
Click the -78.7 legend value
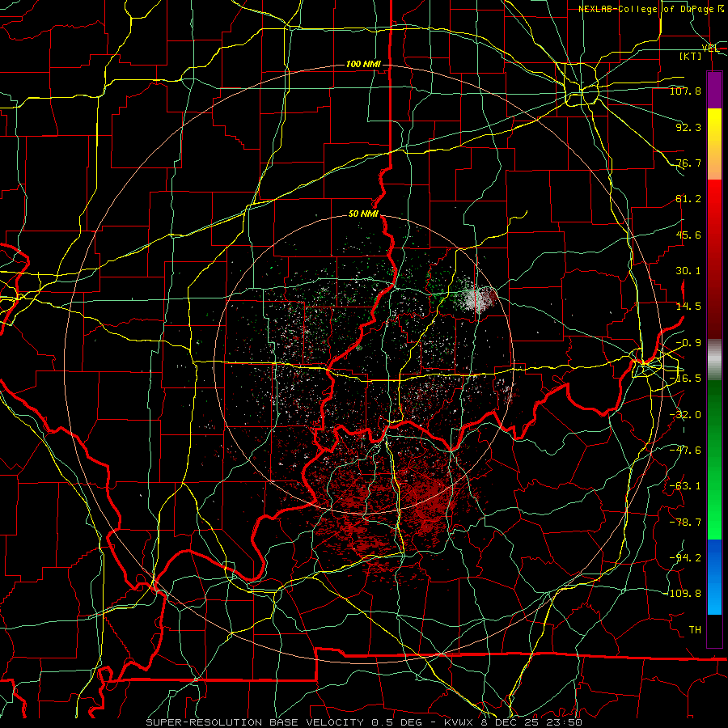point(685,523)
